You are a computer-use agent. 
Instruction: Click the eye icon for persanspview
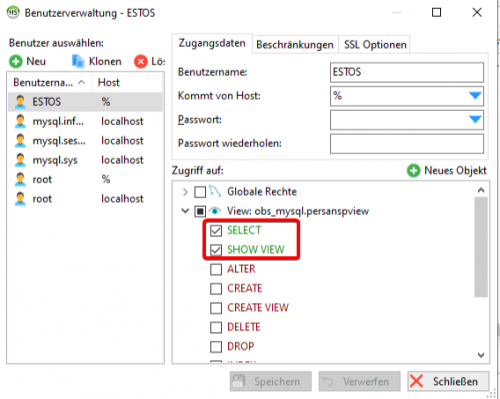tap(215, 211)
